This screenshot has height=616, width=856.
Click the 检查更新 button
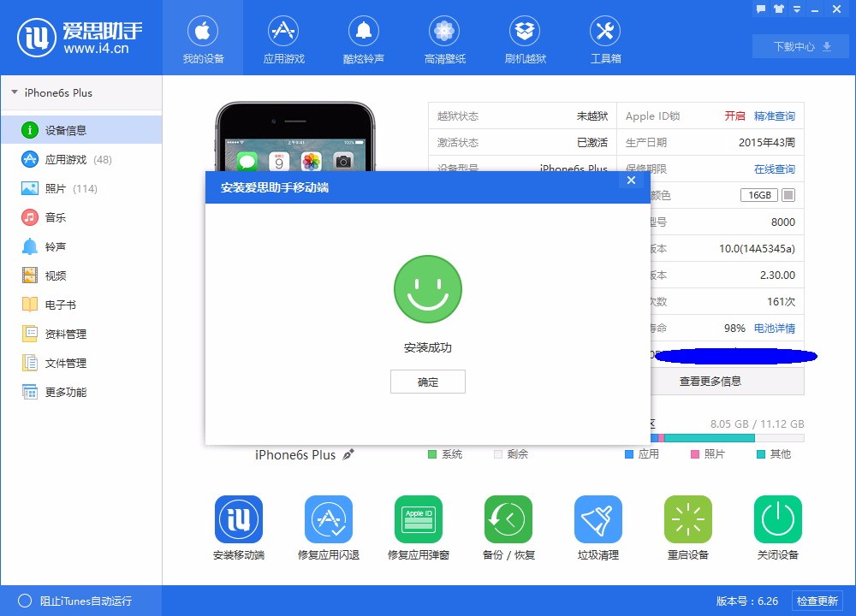[x=817, y=601]
